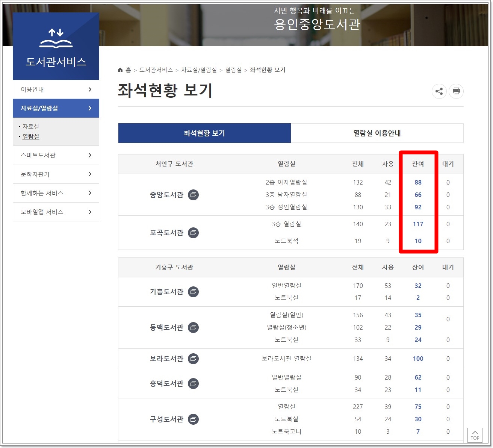Click the 보라도서관 library name
The image size is (493, 448).
[166, 359]
